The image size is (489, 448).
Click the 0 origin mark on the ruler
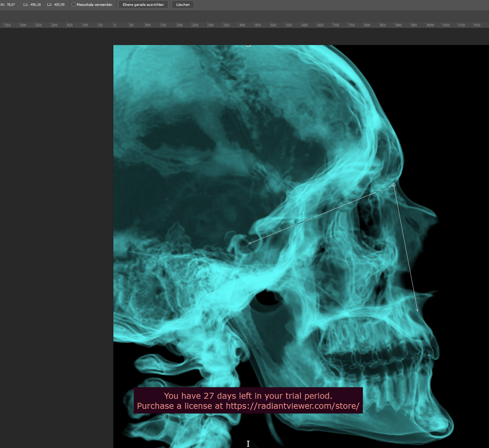pyautogui.click(x=114, y=25)
